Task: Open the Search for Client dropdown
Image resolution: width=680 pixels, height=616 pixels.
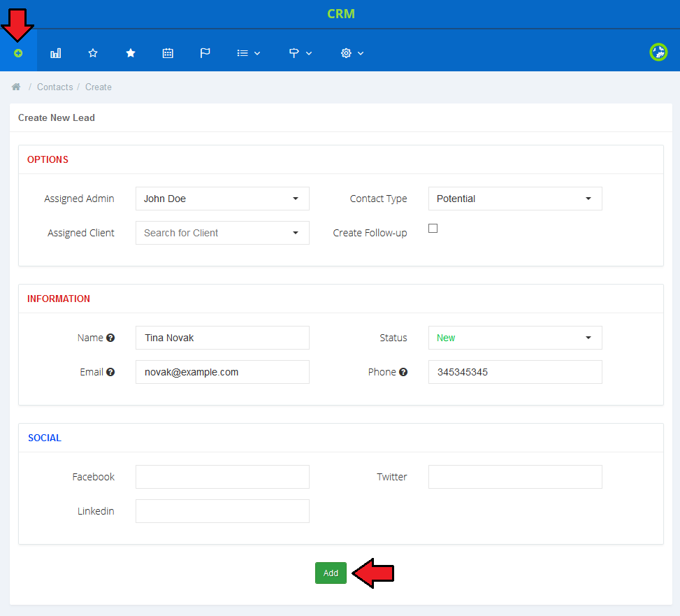Action: [222, 233]
